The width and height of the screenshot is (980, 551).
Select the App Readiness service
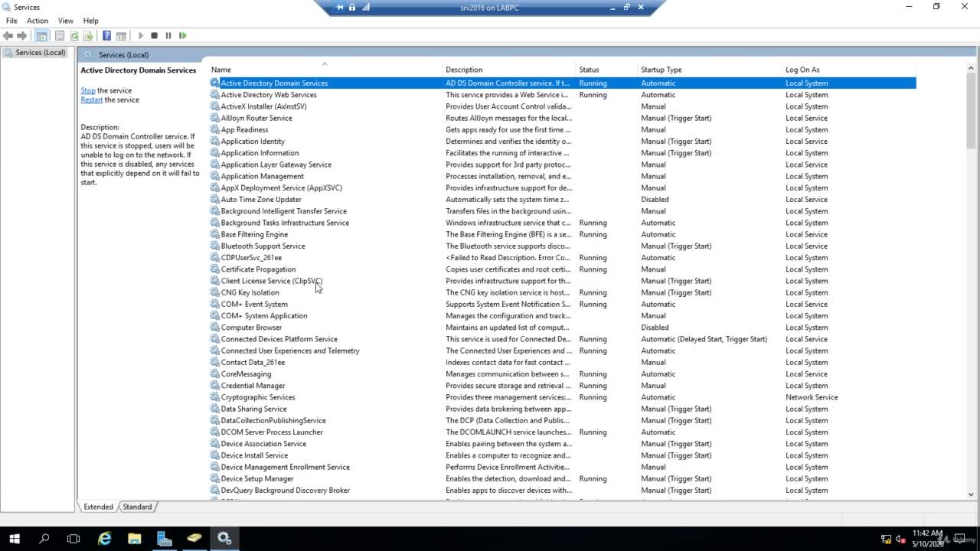(x=244, y=129)
